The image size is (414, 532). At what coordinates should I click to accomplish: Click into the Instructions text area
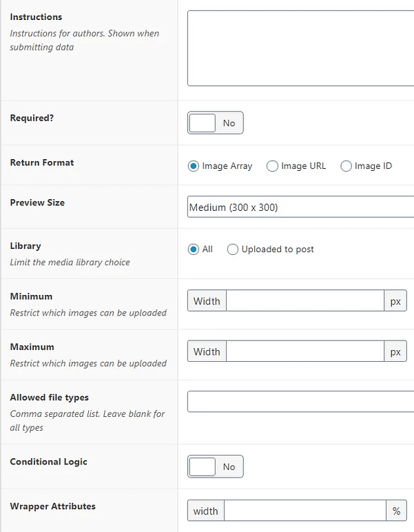coord(300,48)
